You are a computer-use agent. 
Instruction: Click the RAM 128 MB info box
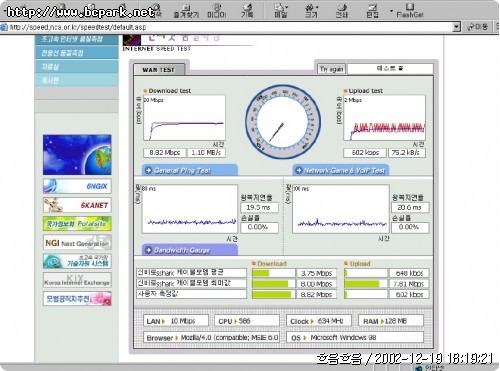point(391,321)
